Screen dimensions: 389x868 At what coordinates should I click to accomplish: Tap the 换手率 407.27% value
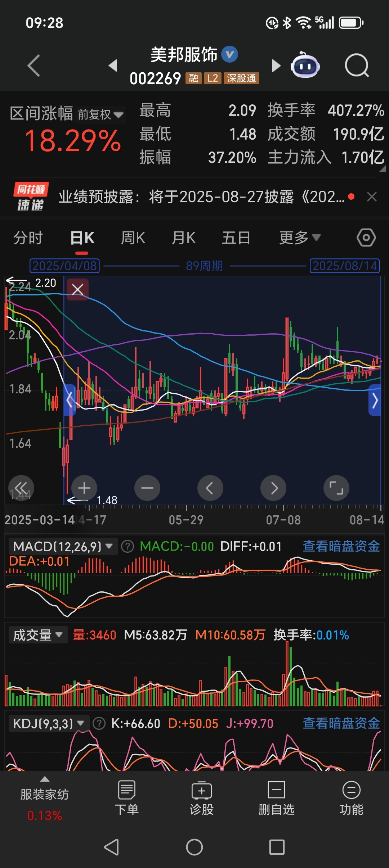pyautogui.click(x=356, y=110)
